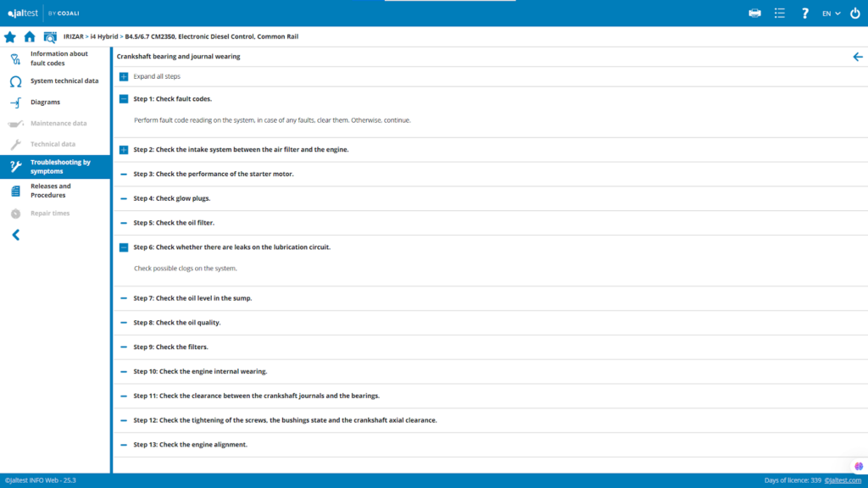Screen dimensions: 868x488
Task: Go to the home page icon
Action: (x=30, y=37)
